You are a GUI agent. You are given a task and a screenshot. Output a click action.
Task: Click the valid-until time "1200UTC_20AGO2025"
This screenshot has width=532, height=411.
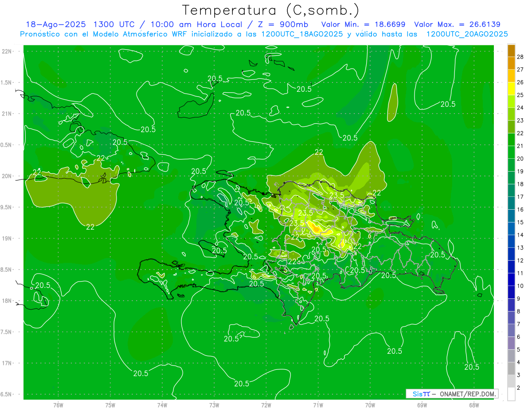(467, 34)
